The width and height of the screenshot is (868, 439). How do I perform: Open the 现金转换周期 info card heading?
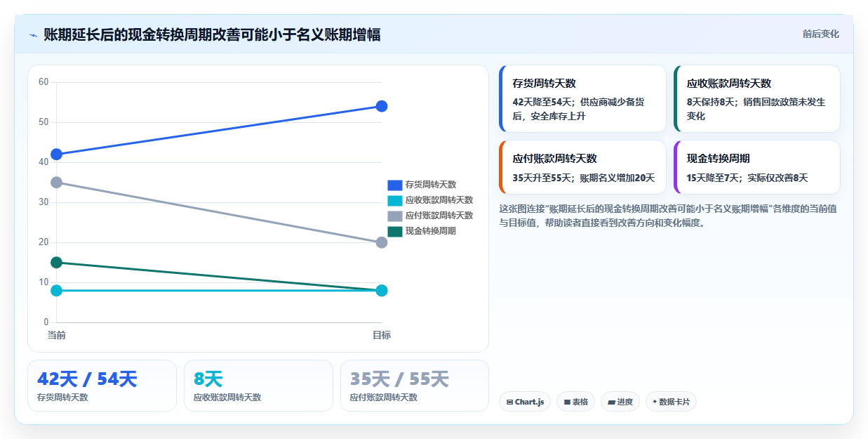tap(719, 158)
